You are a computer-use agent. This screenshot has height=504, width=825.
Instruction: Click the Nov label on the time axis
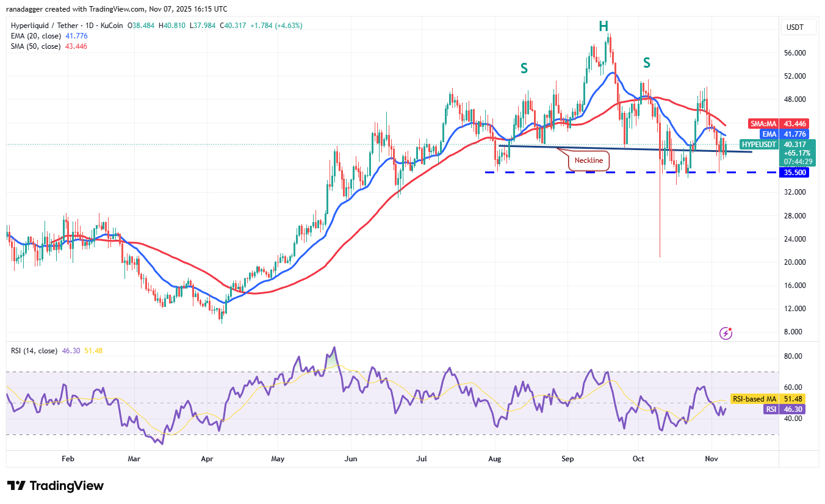(712, 458)
